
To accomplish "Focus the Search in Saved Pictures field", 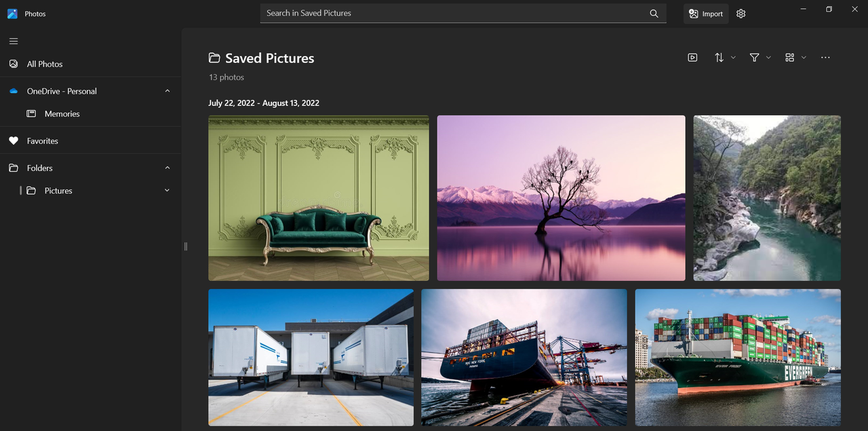I will (463, 14).
